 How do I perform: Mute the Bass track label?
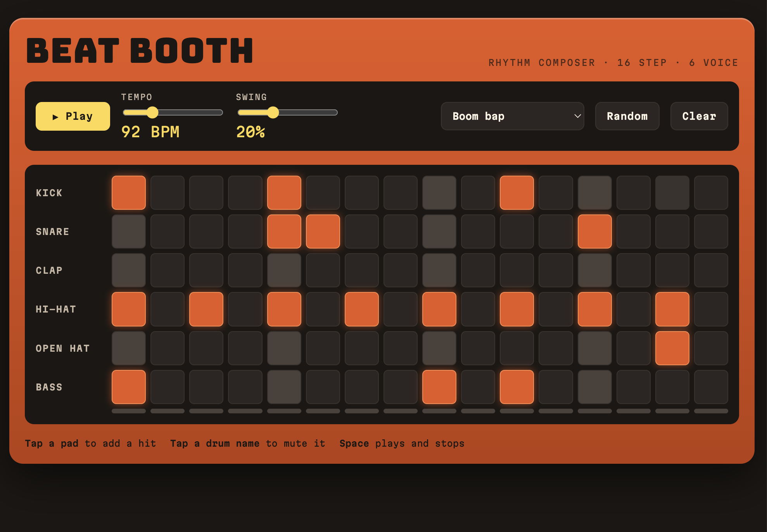(x=49, y=387)
